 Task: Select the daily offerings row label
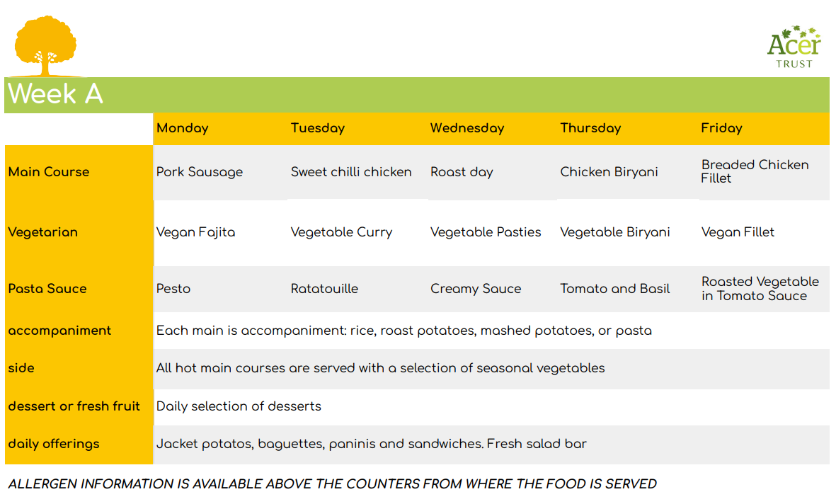54,444
